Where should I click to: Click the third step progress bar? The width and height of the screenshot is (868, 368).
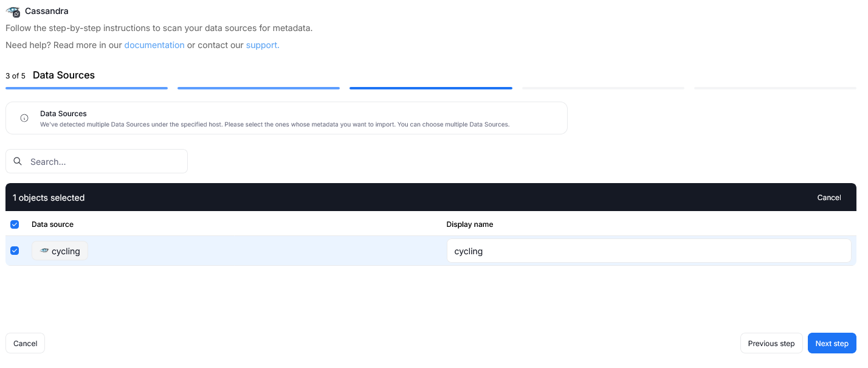coord(431,88)
